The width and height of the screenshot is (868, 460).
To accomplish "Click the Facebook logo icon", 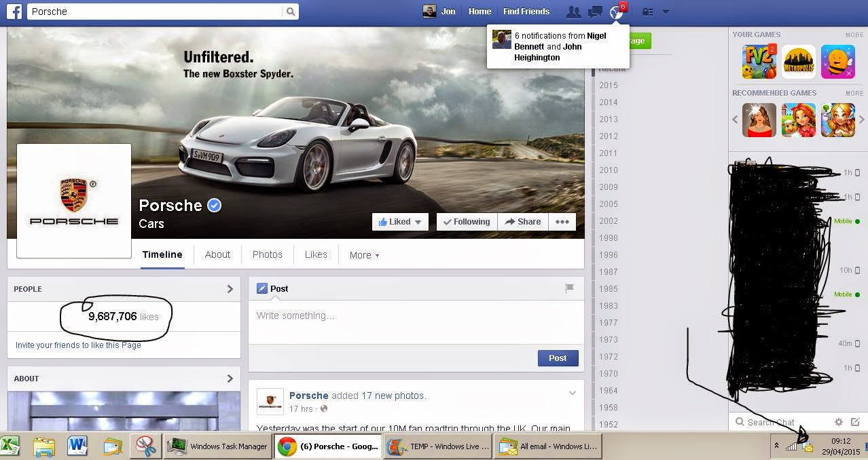I will (14, 12).
